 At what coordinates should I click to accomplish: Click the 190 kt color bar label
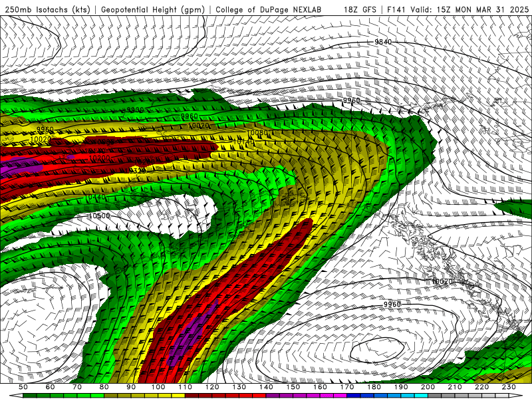[x=402, y=387]
